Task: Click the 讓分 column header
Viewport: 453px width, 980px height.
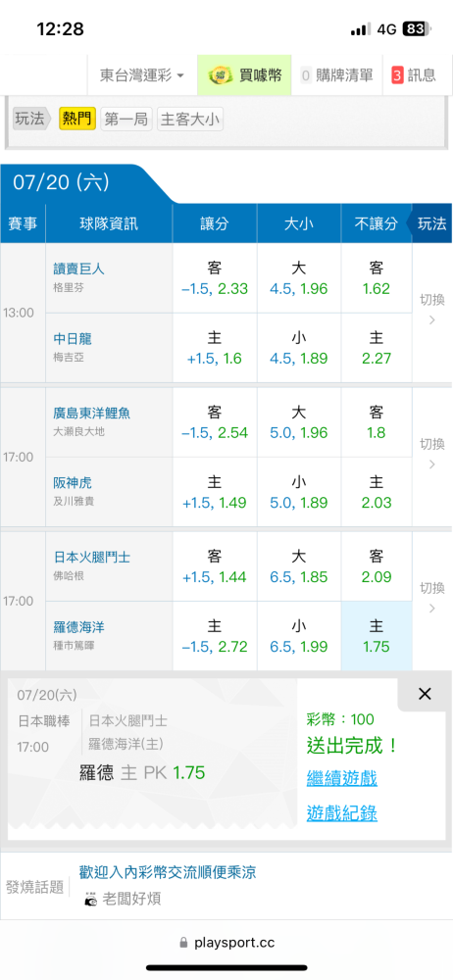Action: point(215,223)
